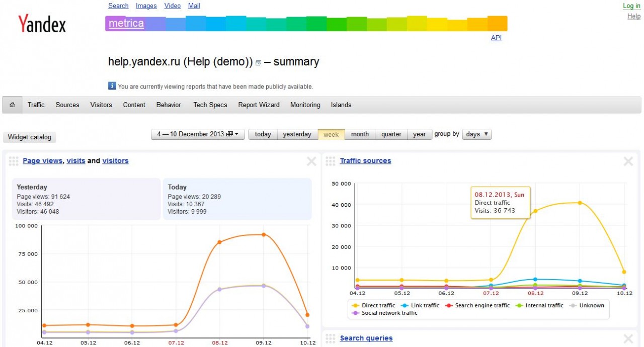Toggle Link traffic series in legend
The width and height of the screenshot is (644, 347).
(420, 305)
